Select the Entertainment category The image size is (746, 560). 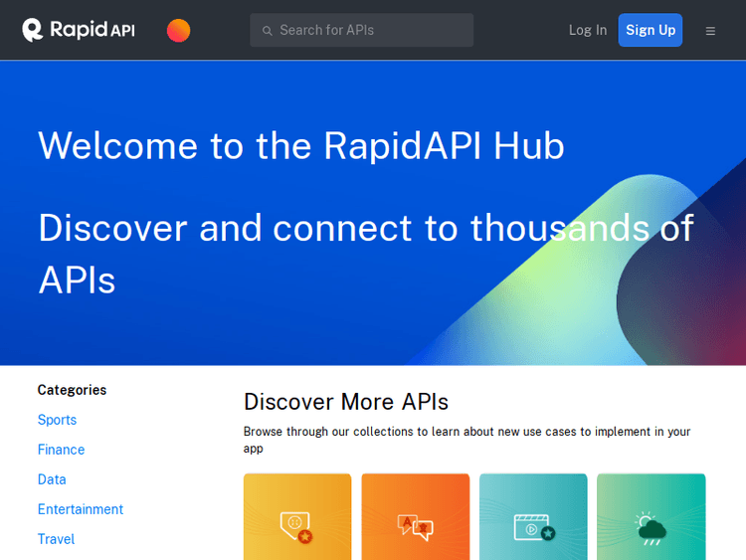pos(81,509)
